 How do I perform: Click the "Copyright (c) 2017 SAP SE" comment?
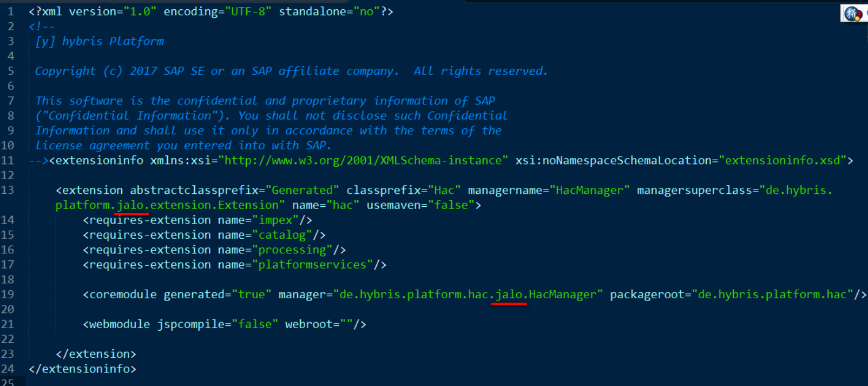(120, 71)
